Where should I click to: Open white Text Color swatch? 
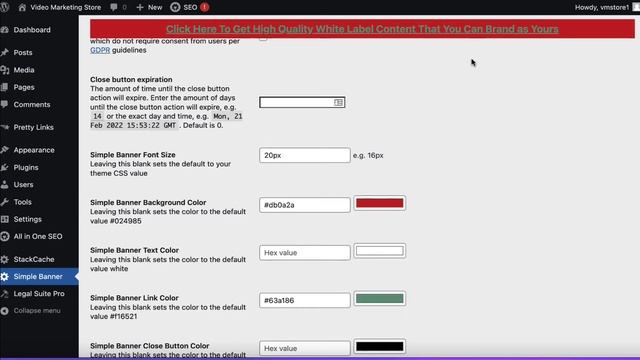click(x=380, y=251)
